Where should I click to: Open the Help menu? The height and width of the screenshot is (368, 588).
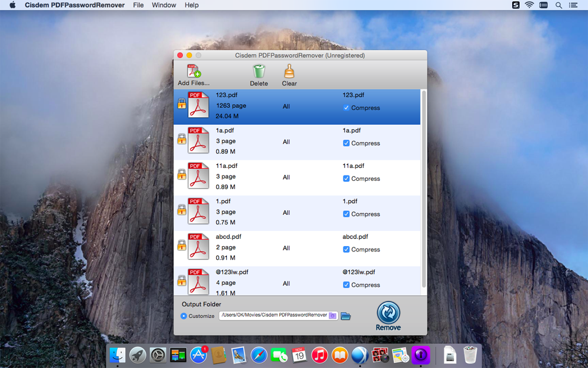(192, 5)
